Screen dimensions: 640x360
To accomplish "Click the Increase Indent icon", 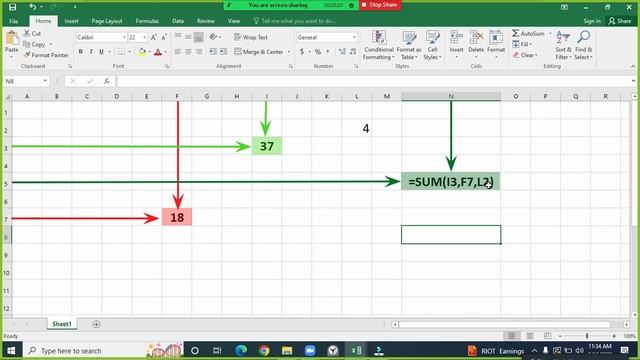I will click(x=223, y=51).
